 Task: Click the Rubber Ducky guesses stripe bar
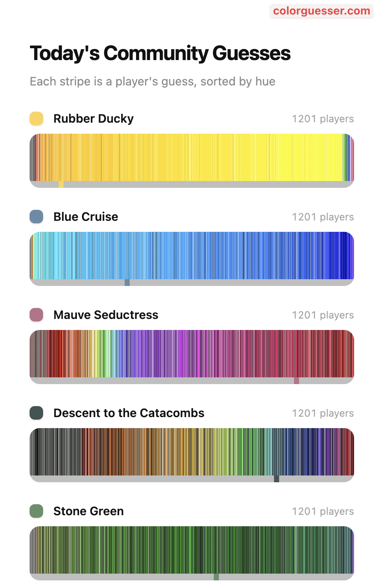click(191, 157)
